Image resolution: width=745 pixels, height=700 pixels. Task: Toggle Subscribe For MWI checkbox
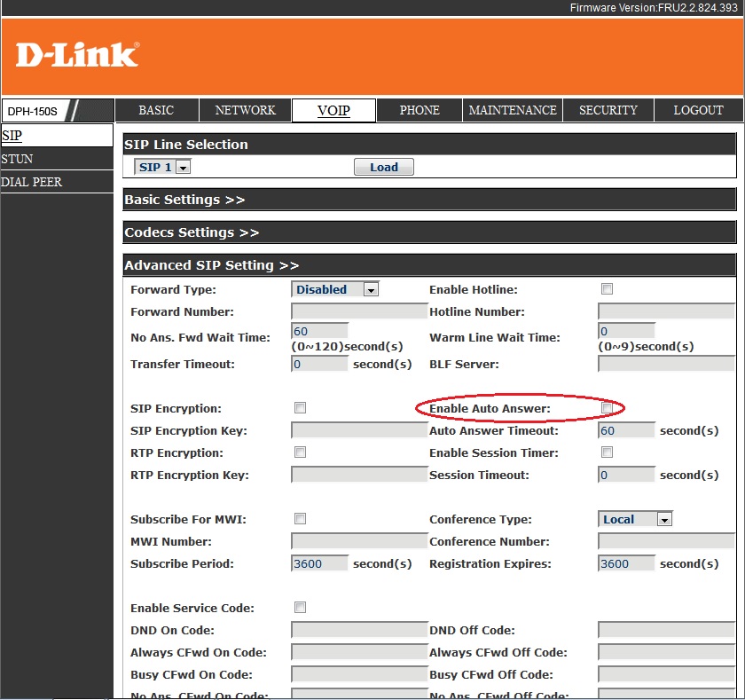[x=301, y=519]
